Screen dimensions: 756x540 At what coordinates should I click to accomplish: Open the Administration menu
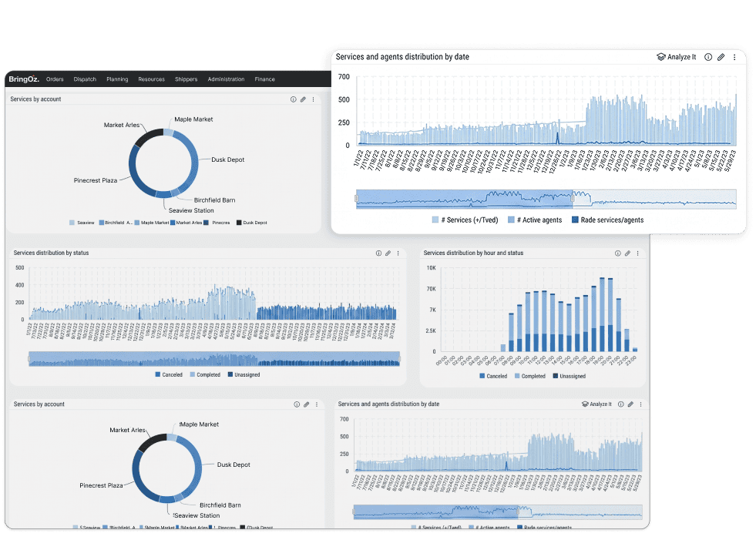click(226, 79)
